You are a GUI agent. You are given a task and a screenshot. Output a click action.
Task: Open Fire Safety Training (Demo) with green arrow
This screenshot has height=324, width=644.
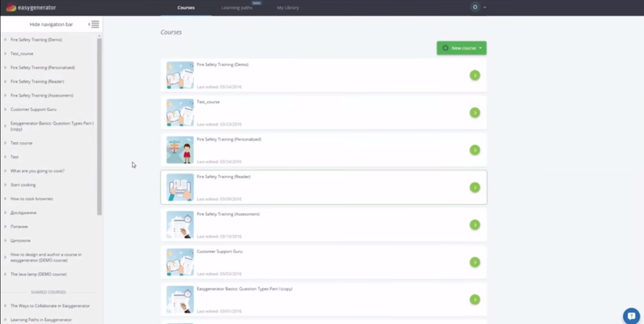coord(475,75)
